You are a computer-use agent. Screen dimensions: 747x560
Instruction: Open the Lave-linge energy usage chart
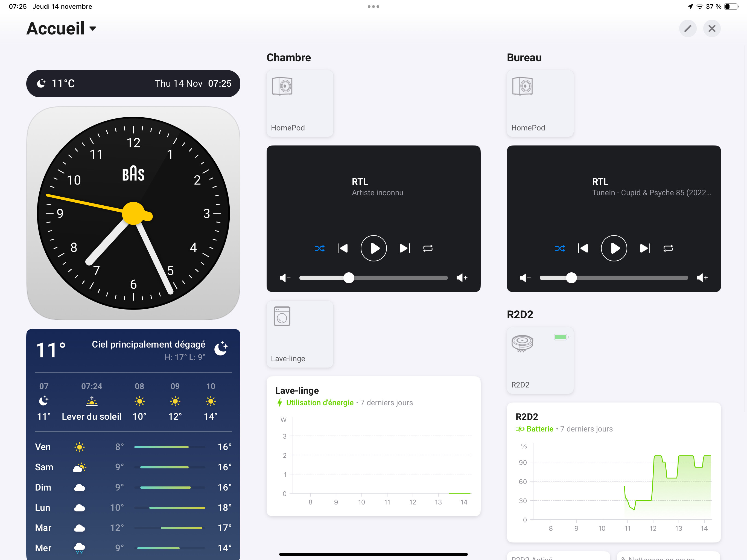373,446
